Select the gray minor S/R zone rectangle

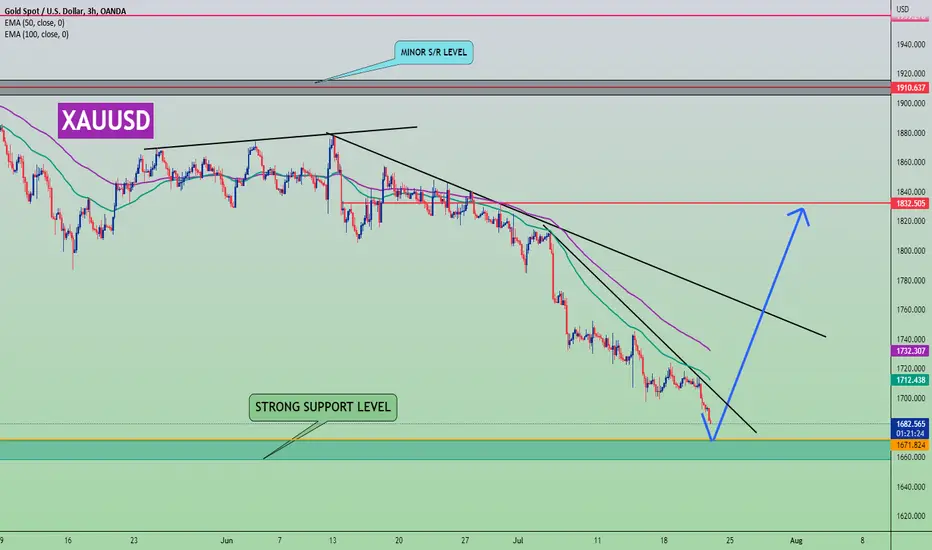[x=445, y=88]
